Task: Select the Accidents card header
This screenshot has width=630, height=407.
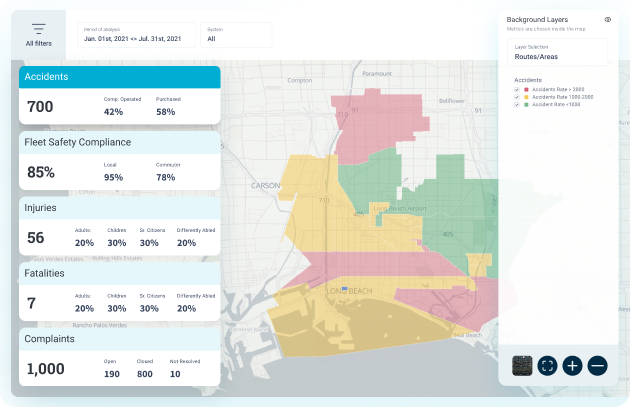Action: tap(120, 77)
